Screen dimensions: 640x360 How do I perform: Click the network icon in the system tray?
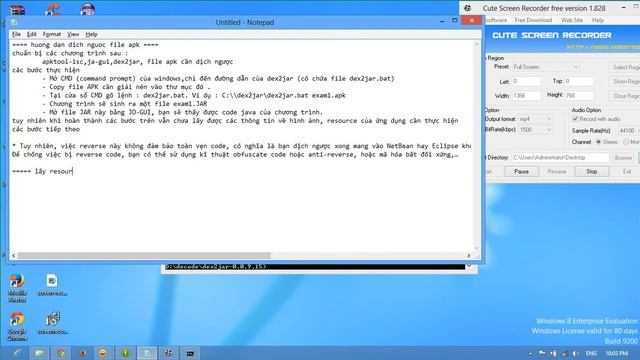[x=564, y=353]
